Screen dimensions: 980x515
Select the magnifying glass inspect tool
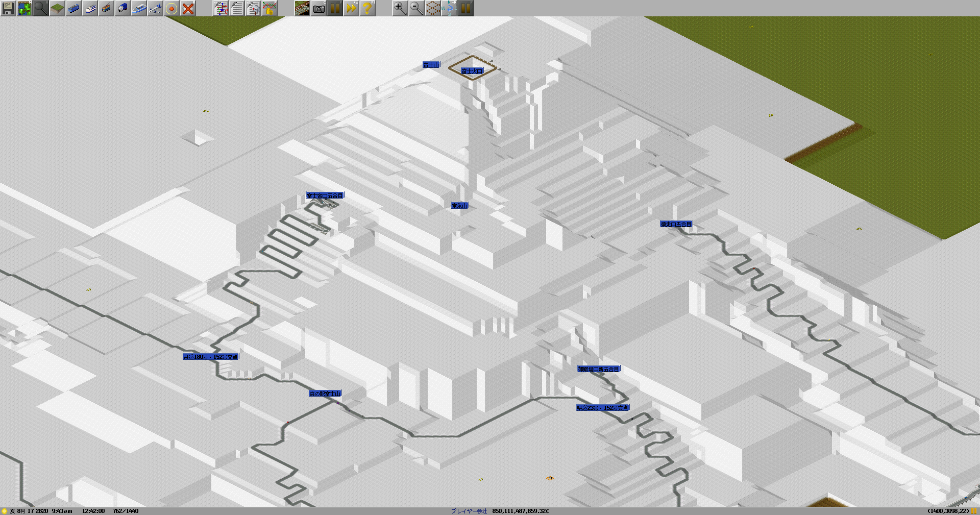41,8
